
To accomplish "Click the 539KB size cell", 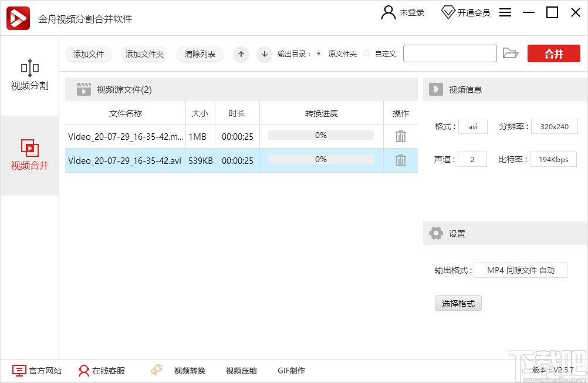I will [x=201, y=161].
